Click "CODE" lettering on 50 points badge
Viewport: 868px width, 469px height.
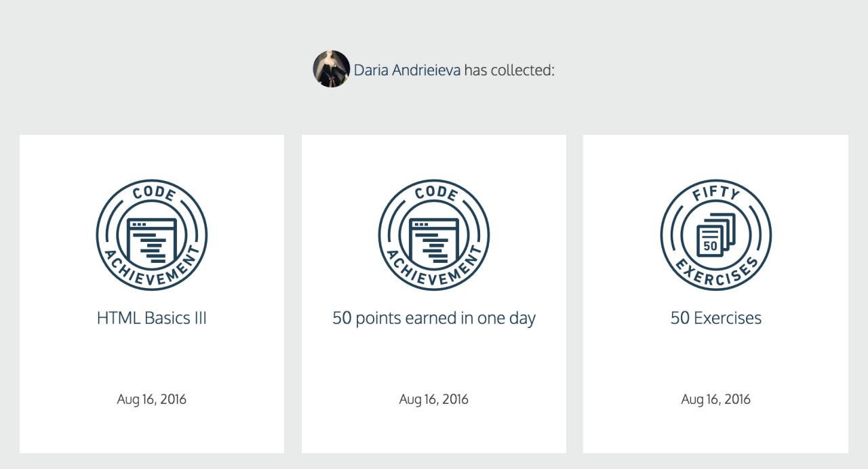(436, 193)
